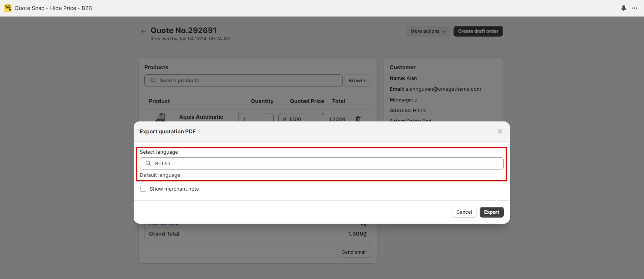Screen dimensions: 644x279
Task: Click the Quoted Price field showing 1300
Action: coord(303,118)
